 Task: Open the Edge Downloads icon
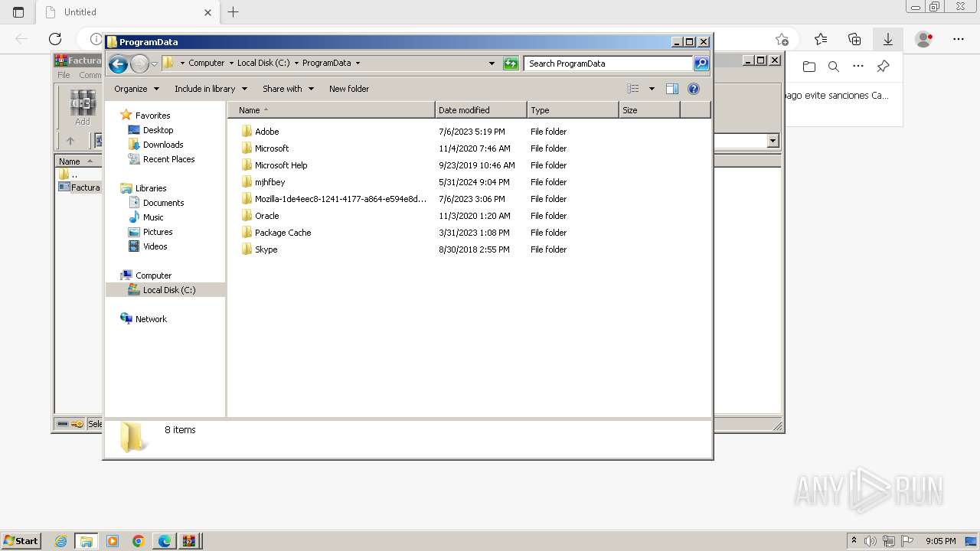[888, 39]
